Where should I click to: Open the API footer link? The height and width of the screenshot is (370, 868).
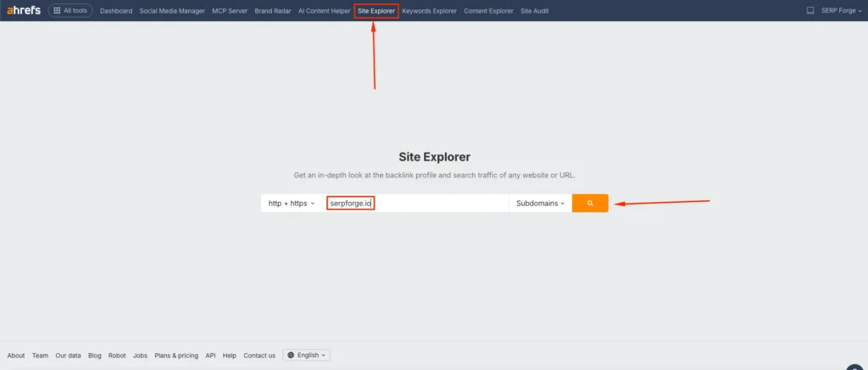(x=210, y=356)
